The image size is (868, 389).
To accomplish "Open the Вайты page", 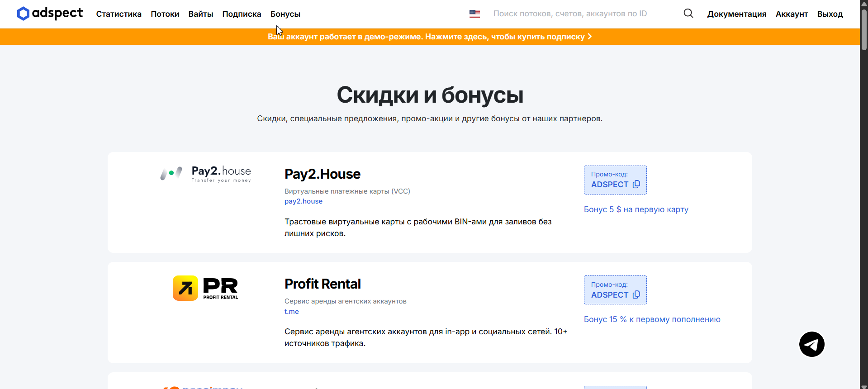I will tap(200, 14).
